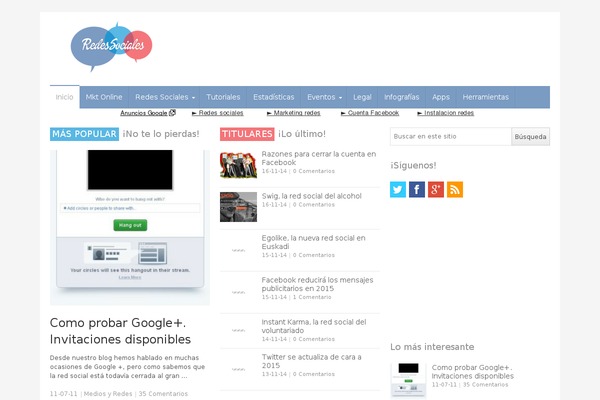Go to the Infografías menu item
Screen dimensions: 600x400
pyautogui.click(x=401, y=97)
